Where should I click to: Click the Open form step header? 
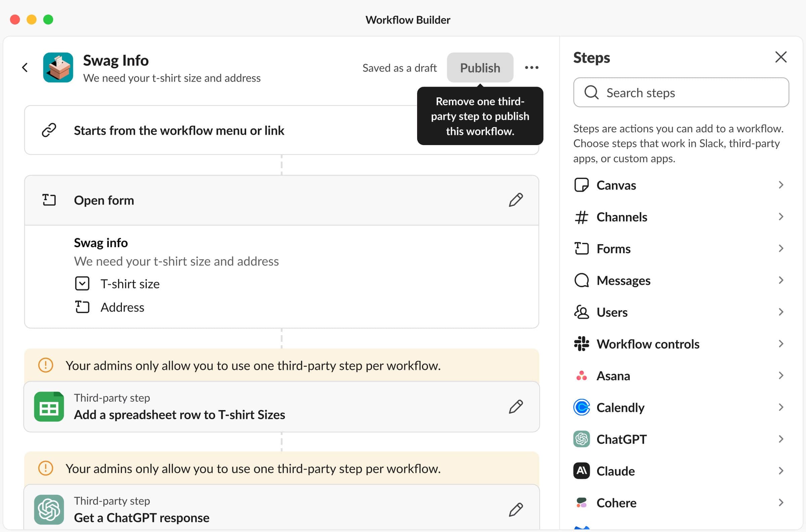pos(281,200)
